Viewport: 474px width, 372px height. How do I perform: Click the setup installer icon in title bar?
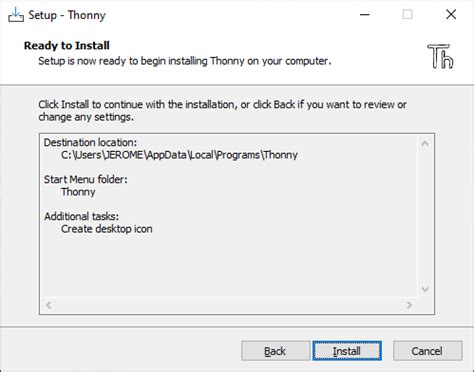coord(16,15)
